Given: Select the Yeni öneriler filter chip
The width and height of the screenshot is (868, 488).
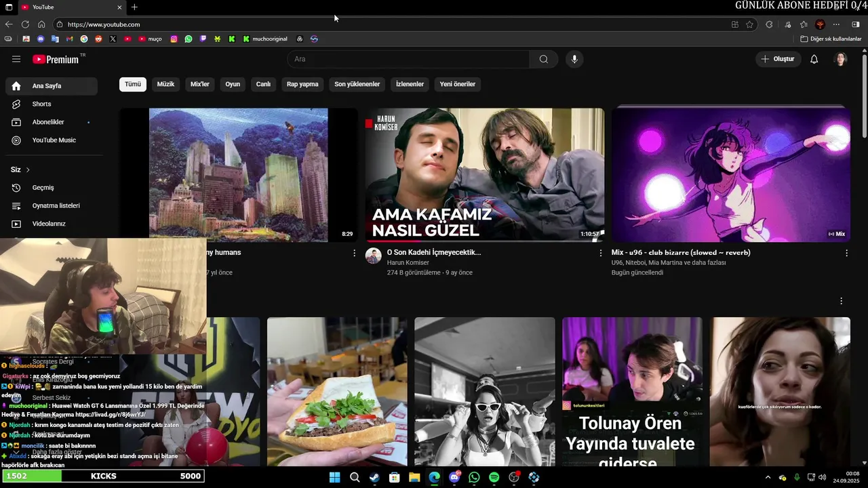Looking at the screenshot, I should (x=458, y=84).
